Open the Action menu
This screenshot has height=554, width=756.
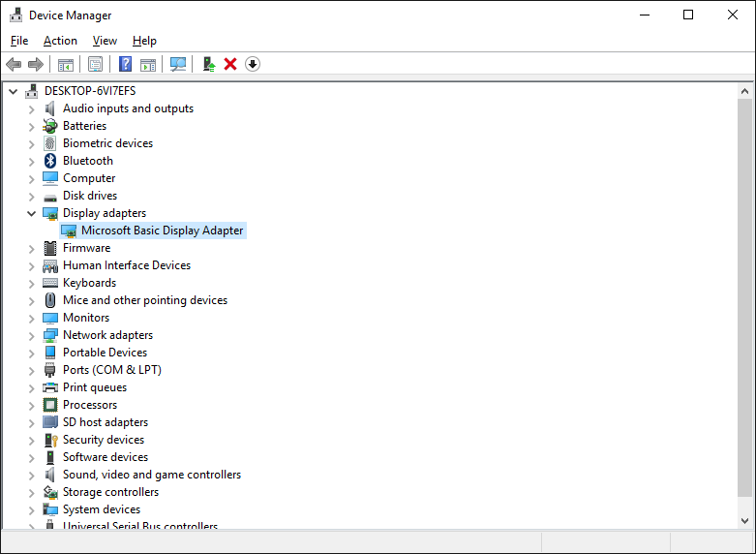[60, 41]
